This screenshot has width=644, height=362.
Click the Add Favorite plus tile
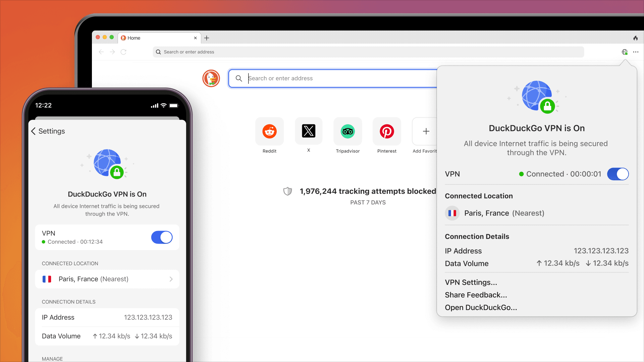[426, 131]
